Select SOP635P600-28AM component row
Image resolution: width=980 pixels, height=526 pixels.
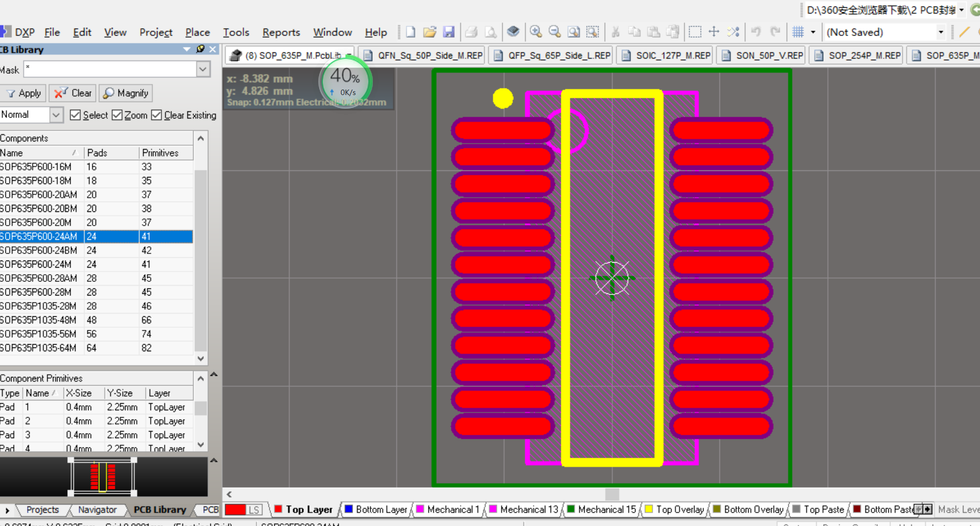(x=96, y=278)
